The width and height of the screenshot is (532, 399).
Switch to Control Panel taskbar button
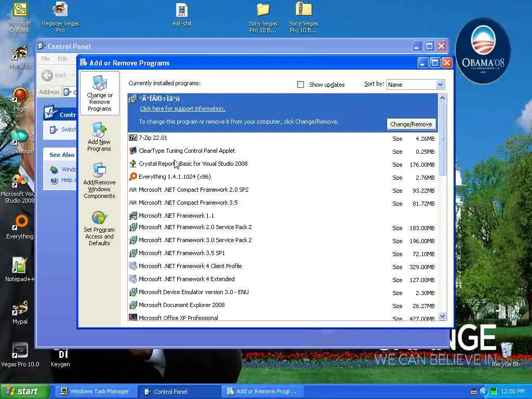point(179,392)
